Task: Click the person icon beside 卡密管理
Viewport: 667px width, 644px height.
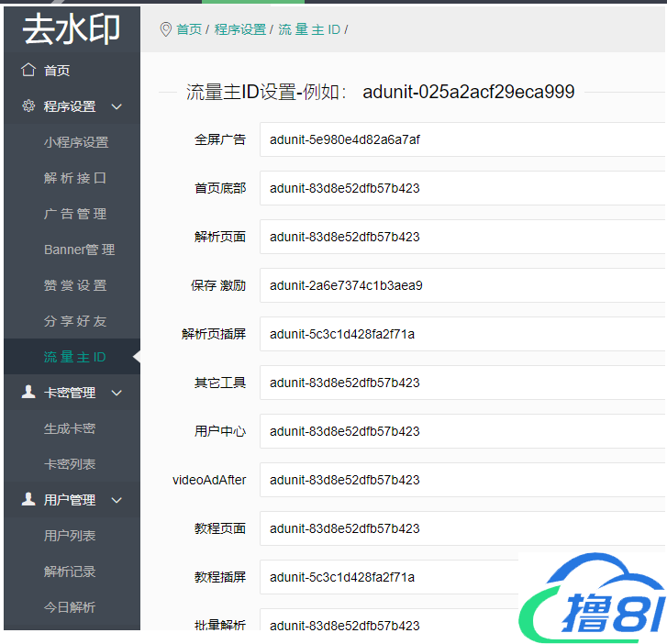Action: (x=28, y=393)
